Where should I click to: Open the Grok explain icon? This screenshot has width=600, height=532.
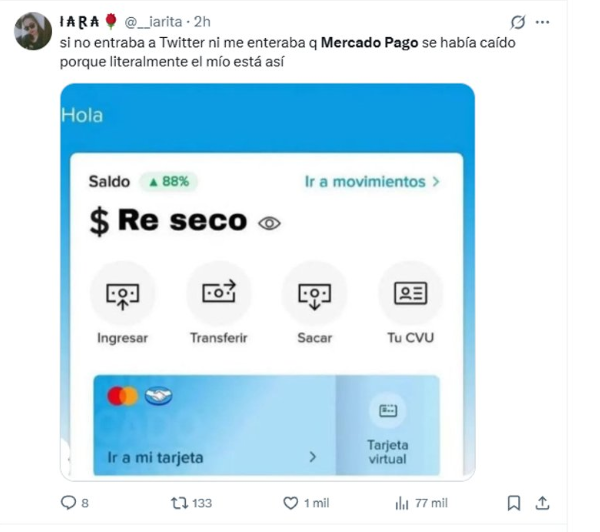coord(517,22)
